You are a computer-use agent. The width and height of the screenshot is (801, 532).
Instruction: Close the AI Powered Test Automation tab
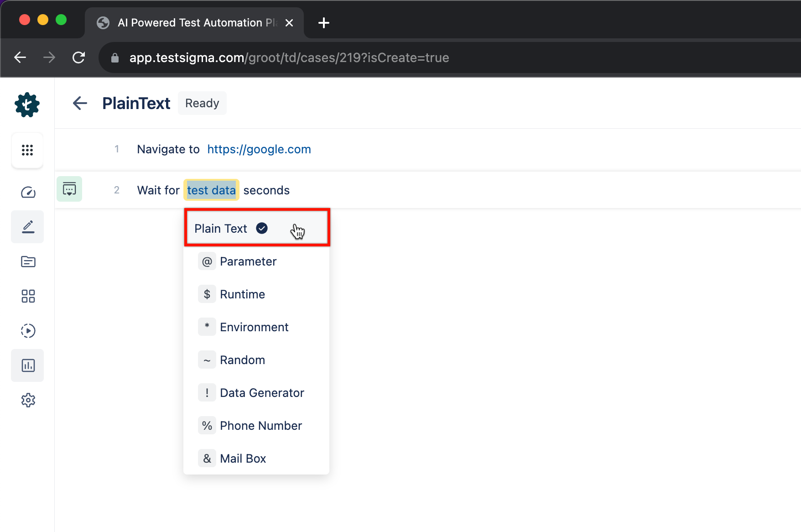pyautogui.click(x=289, y=23)
